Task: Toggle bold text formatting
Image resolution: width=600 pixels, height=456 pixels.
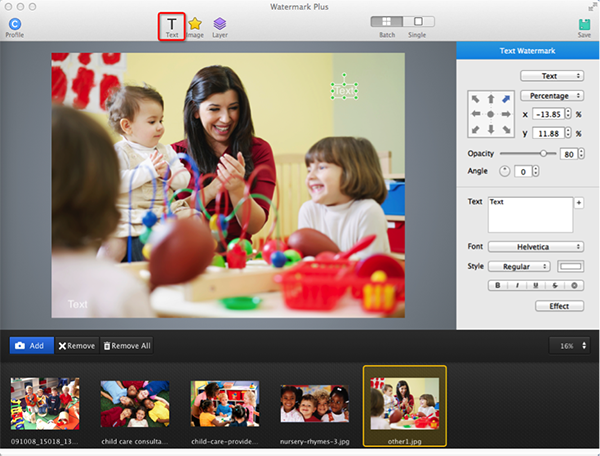Action: point(497,286)
